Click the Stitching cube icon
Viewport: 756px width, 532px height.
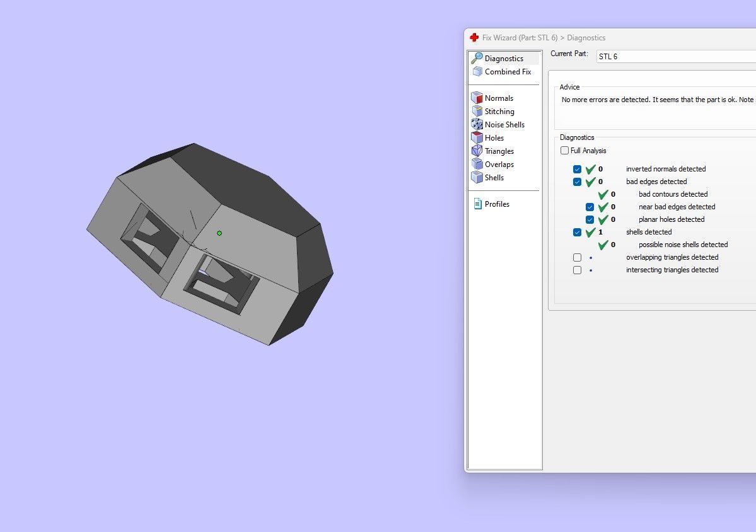coord(477,112)
